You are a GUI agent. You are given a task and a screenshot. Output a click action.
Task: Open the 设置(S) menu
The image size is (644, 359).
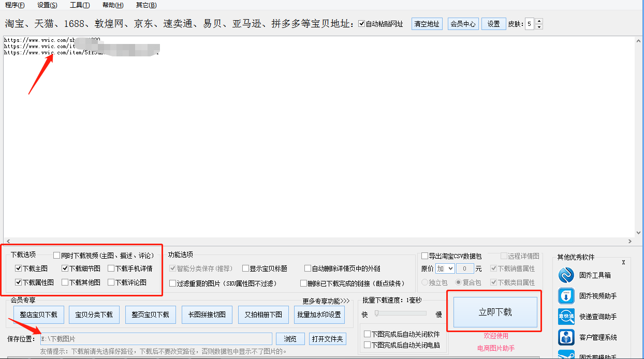[47, 5]
